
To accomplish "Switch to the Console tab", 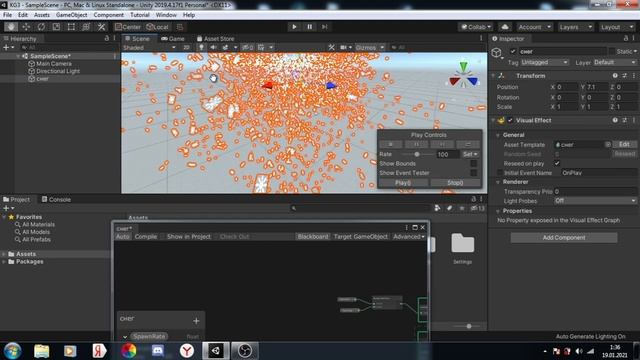I will [56, 200].
